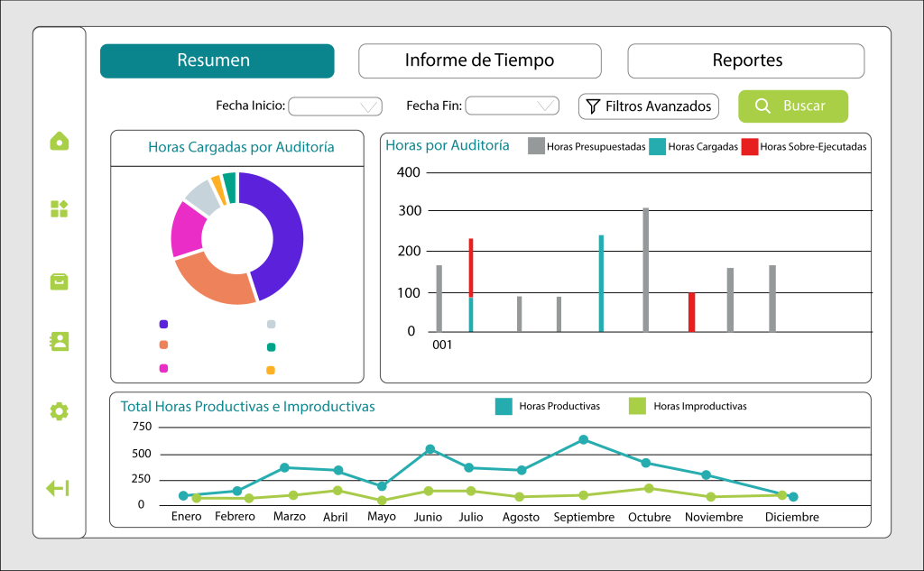Click the home icon in sidebar
Image resolution: width=924 pixels, height=571 pixels.
[x=59, y=141]
